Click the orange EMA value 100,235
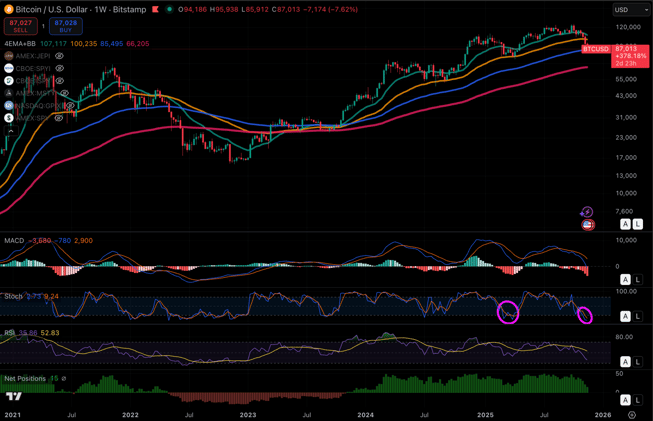Viewport: 653px width, 421px height. point(84,44)
